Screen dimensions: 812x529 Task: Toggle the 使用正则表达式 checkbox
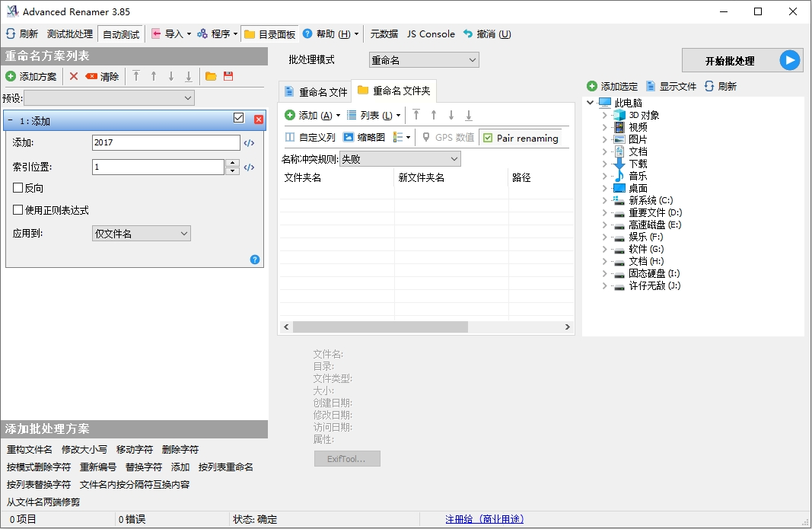coord(18,210)
